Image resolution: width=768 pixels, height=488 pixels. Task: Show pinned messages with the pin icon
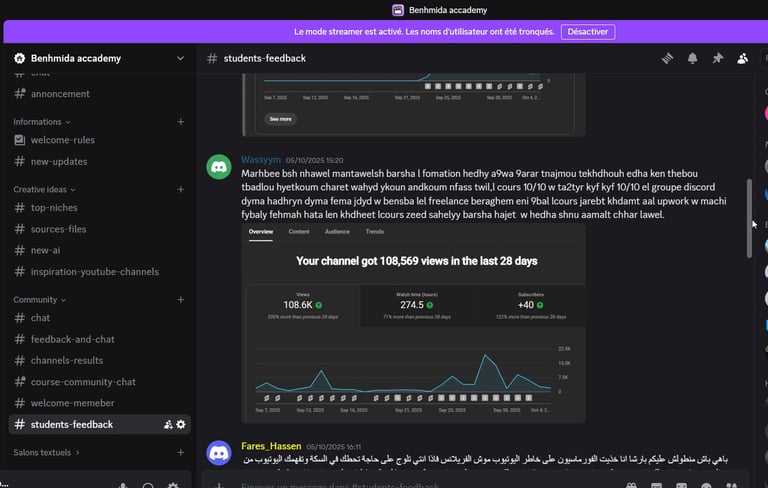718,58
